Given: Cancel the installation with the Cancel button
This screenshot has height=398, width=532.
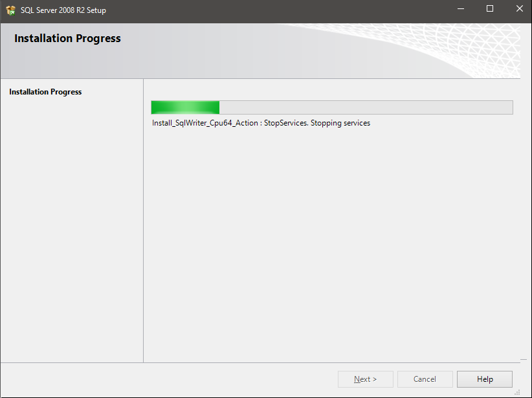Looking at the screenshot, I should tap(425, 379).
